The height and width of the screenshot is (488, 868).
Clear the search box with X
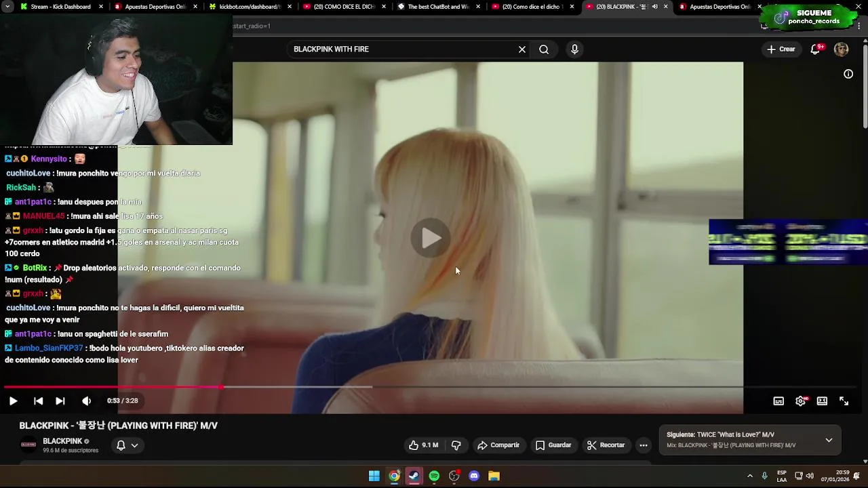(522, 49)
